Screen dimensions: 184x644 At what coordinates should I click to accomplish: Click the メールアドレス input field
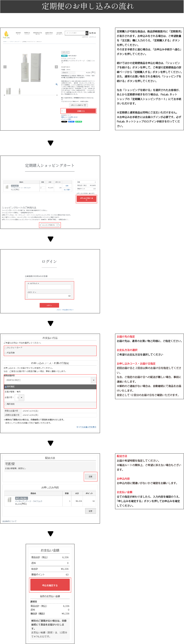click(49, 287)
